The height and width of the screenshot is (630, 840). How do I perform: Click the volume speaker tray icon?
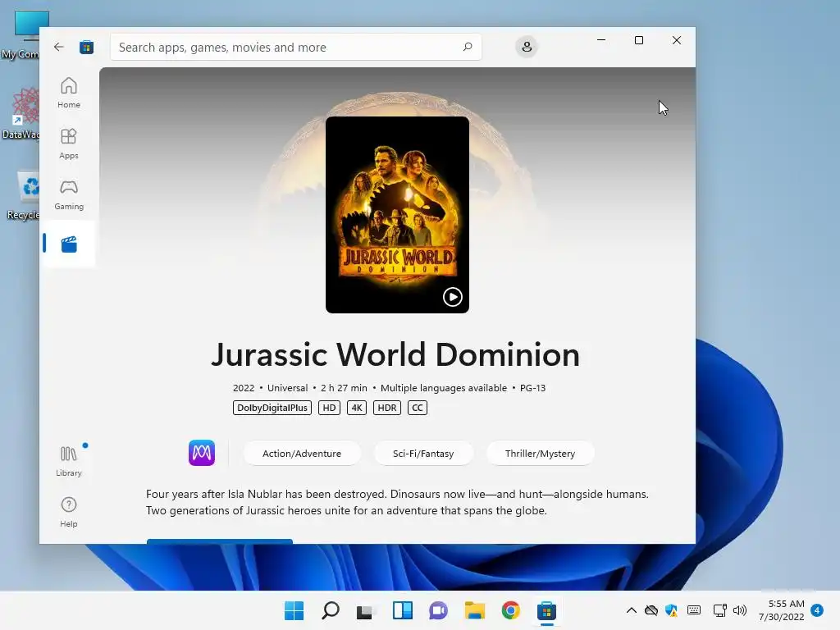pyautogui.click(x=740, y=610)
